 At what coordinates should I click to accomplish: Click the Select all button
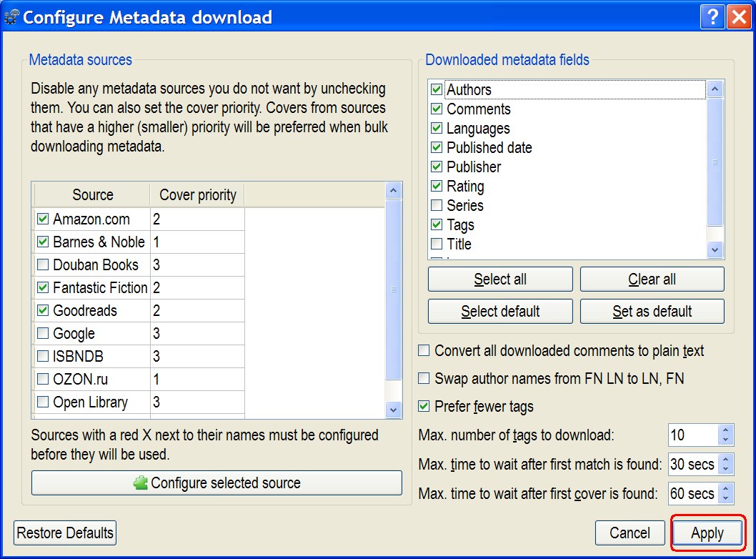(x=500, y=279)
